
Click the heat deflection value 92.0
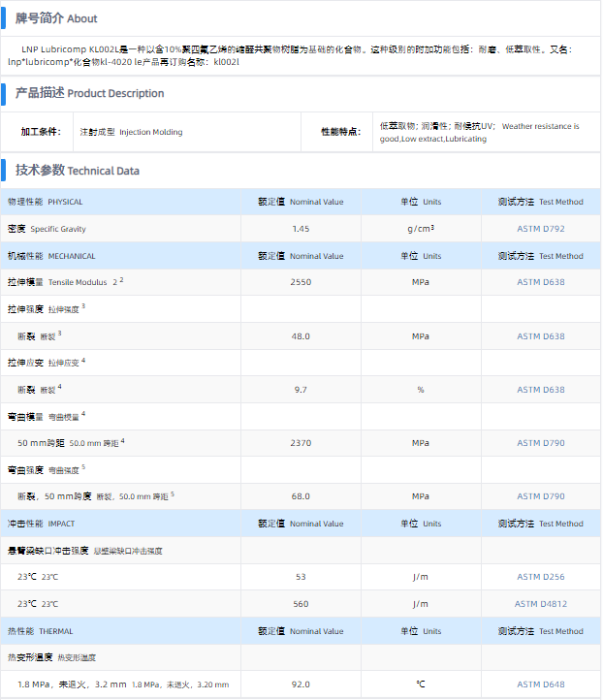coord(301,684)
